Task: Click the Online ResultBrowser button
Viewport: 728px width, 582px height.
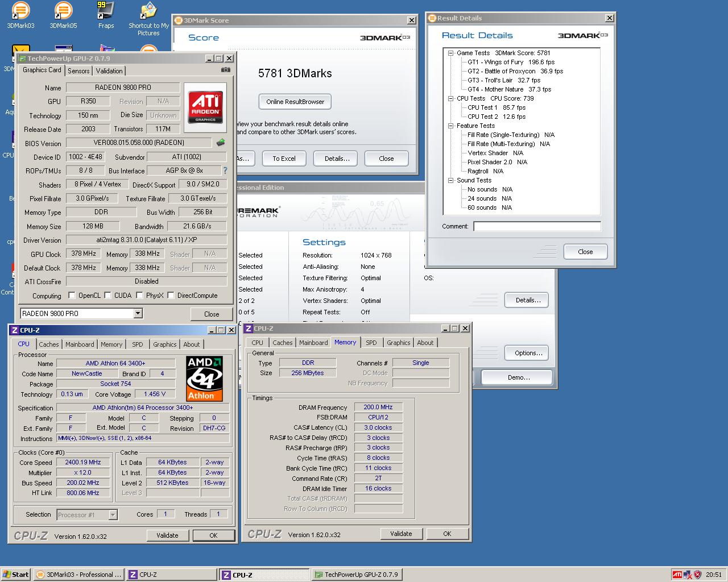Action: pos(295,102)
